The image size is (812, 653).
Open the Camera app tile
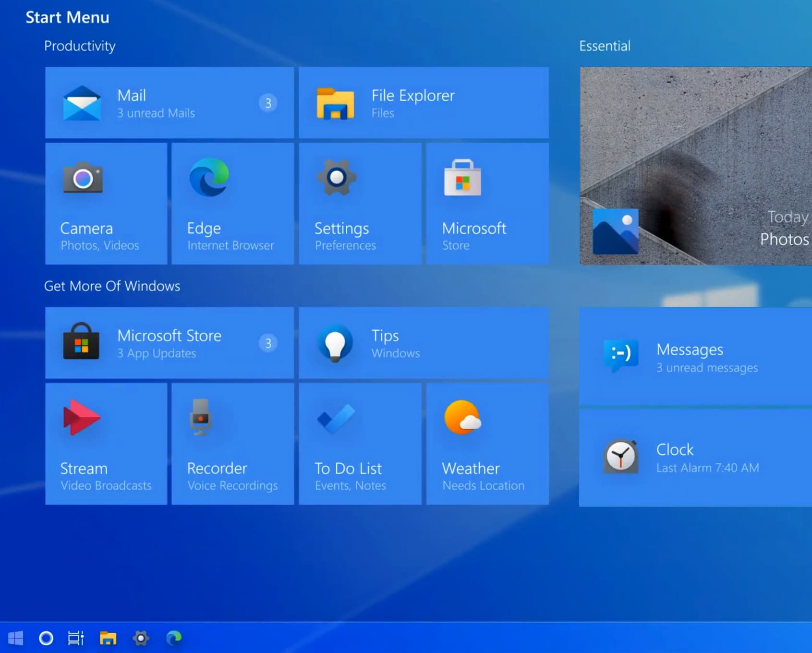[x=106, y=204]
